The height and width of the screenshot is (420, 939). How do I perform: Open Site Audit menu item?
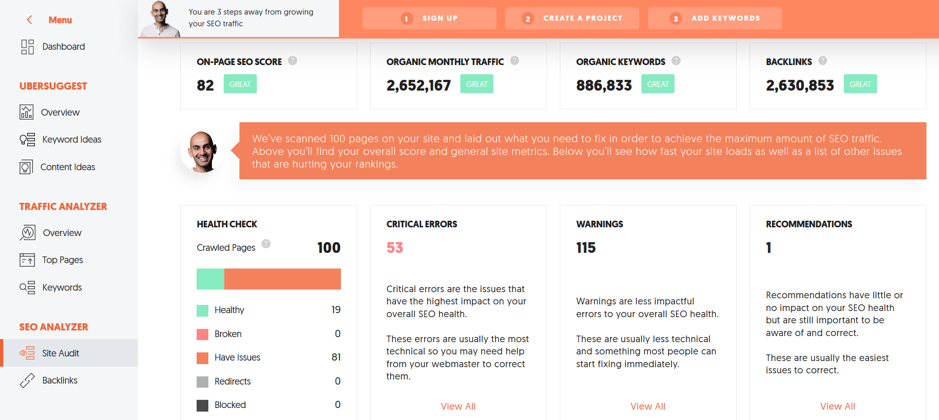pyautogui.click(x=69, y=353)
